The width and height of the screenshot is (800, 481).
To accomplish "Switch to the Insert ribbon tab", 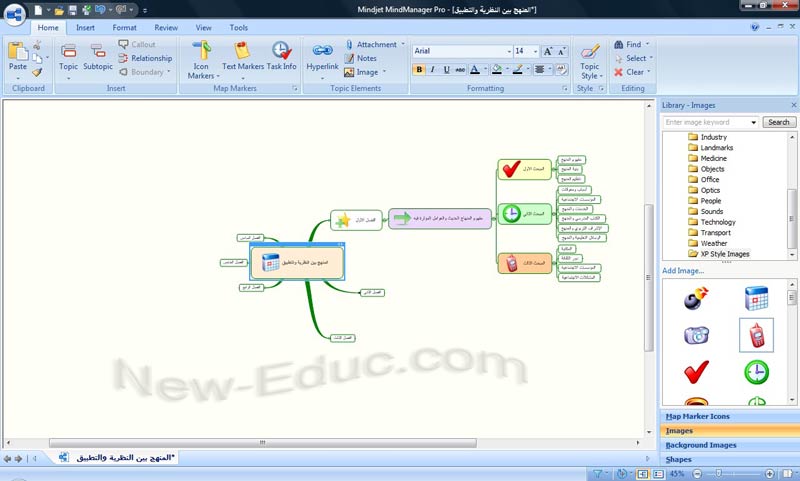I will (x=85, y=28).
